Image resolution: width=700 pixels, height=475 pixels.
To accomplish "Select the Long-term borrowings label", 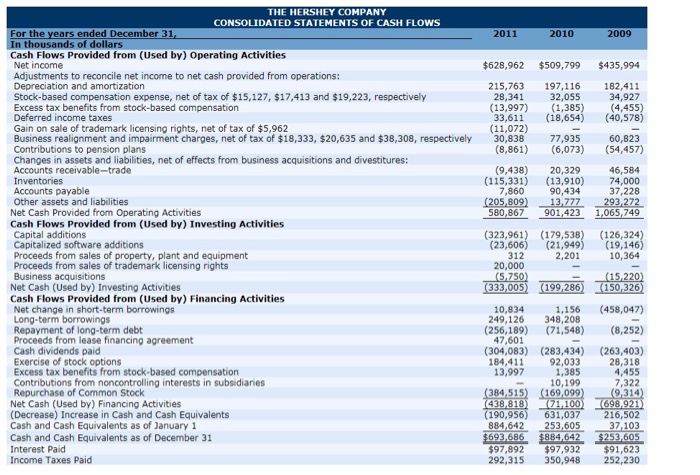I will [62, 320].
